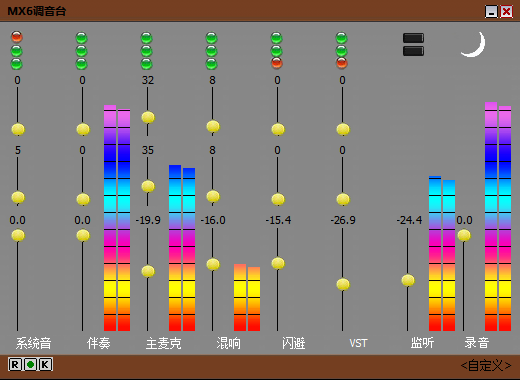Viewport: 520px width, 380px height.
Task: Toggle the middle green LED on 主麦克 channel
Action: tap(147, 51)
